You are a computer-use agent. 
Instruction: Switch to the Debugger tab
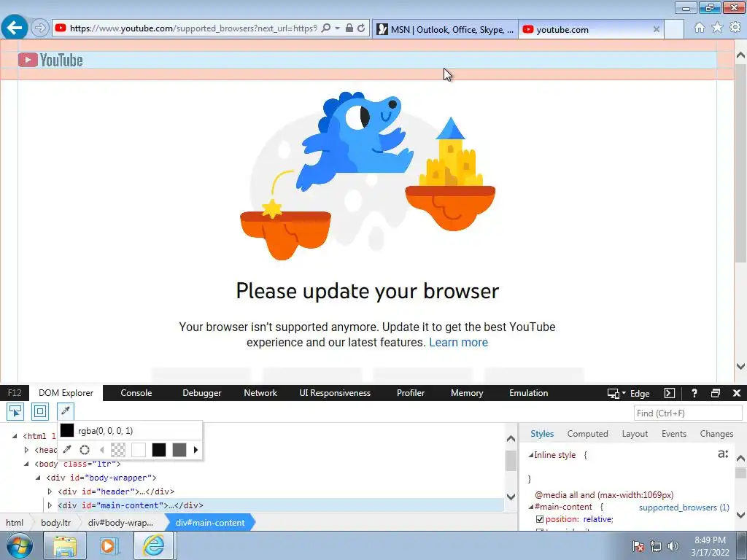[x=202, y=393]
